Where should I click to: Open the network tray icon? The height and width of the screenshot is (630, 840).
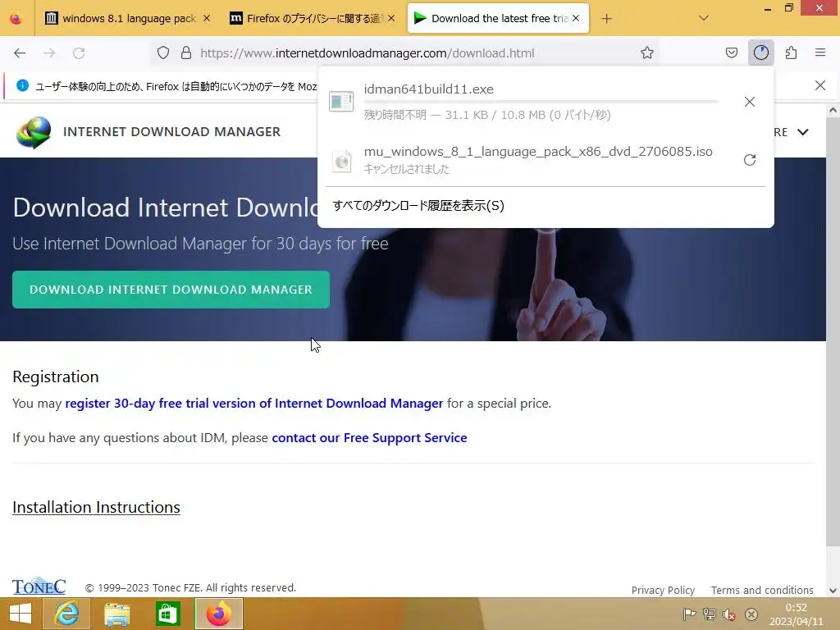710,614
